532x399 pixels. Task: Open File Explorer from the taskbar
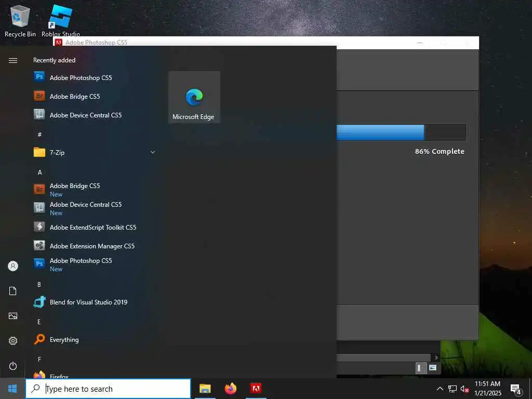(x=205, y=389)
